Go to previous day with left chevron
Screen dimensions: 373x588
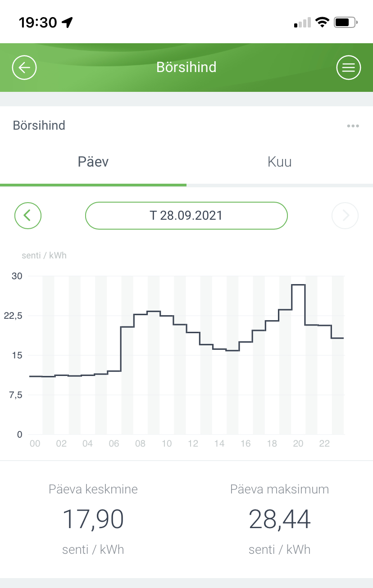pos(28,216)
